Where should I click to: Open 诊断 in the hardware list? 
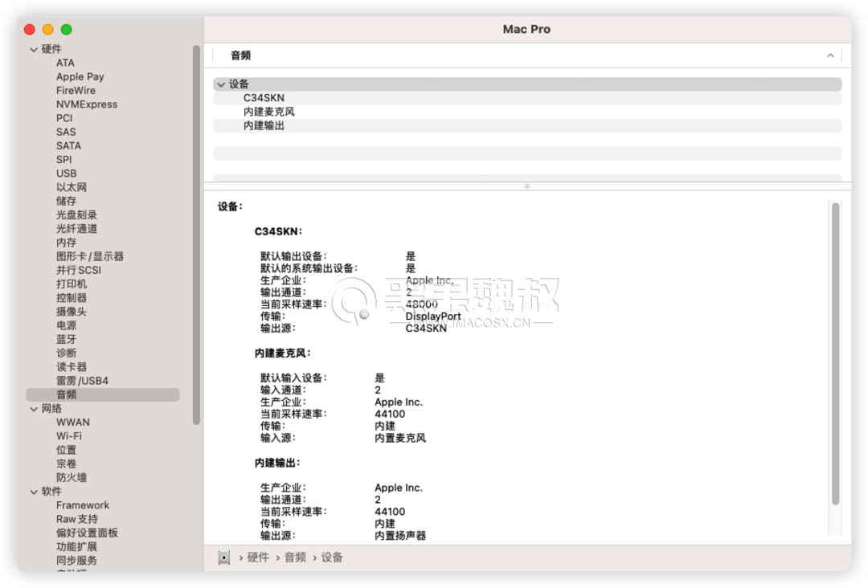(67, 353)
